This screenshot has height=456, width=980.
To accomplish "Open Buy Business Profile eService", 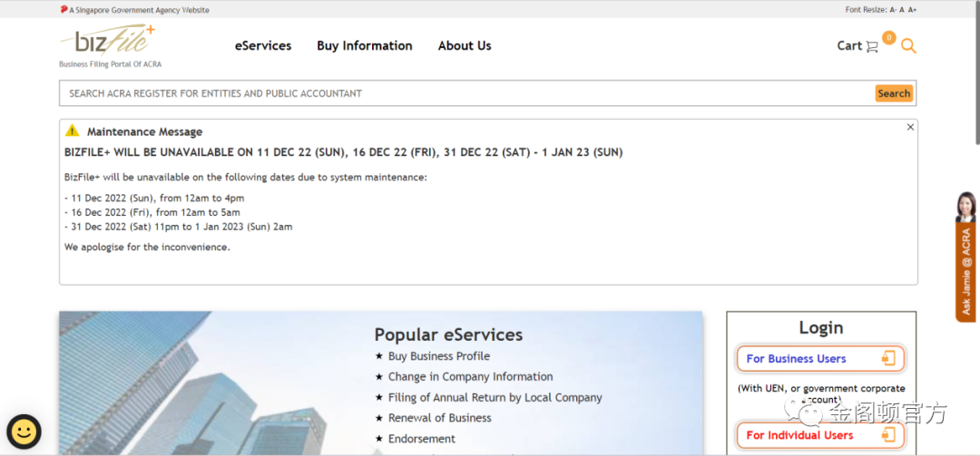I will coord(439,356).
